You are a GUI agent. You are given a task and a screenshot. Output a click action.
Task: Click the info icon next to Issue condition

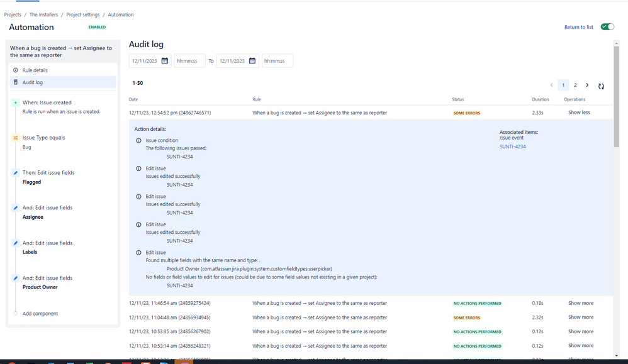click(138, 140)
